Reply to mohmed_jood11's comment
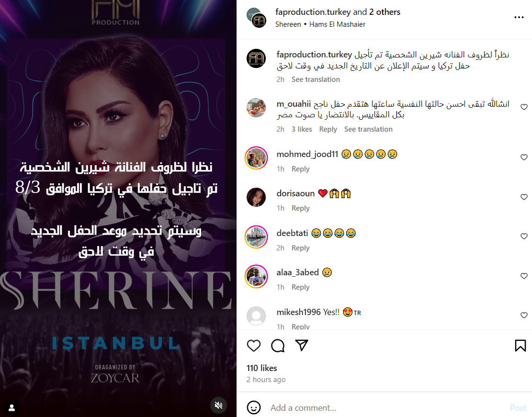The width and height of the screenshot is (532, 417). point(300,169)
